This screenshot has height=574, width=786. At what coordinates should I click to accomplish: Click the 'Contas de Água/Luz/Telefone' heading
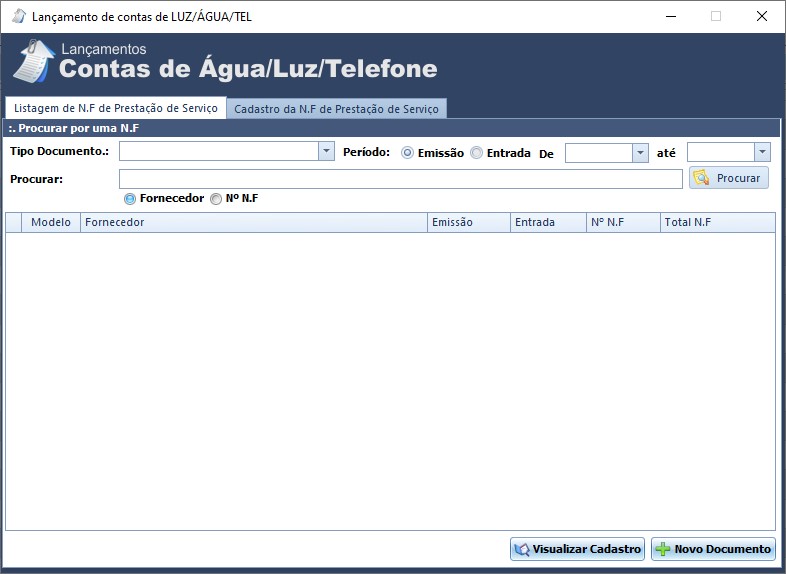coord(248,69)
